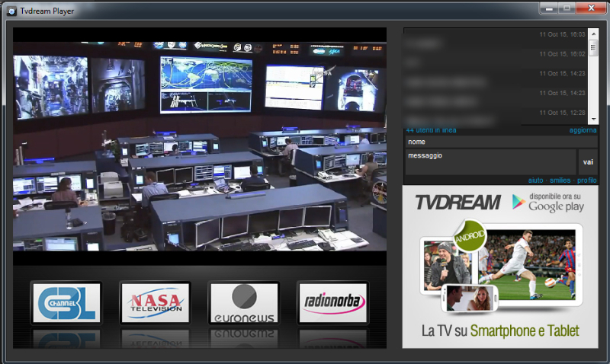Play the Radionorba channel
The image size is (610, 364).
coord(332,303)
